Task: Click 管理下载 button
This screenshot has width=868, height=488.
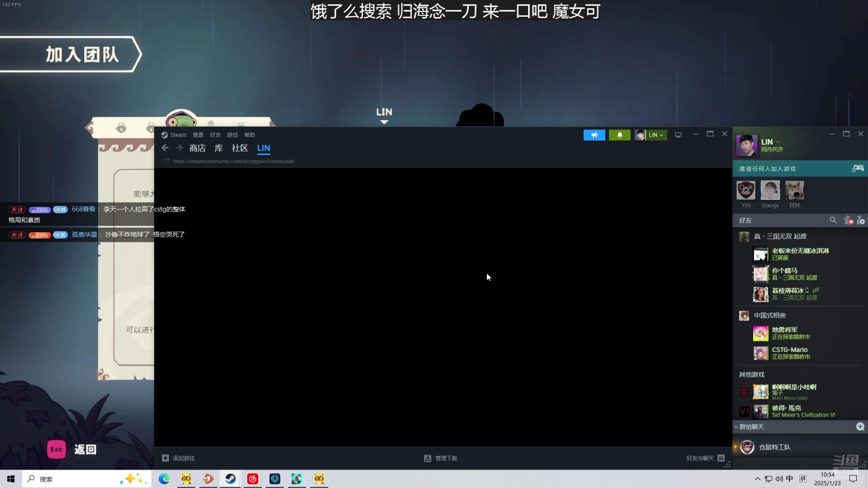Action: (441, 458)
